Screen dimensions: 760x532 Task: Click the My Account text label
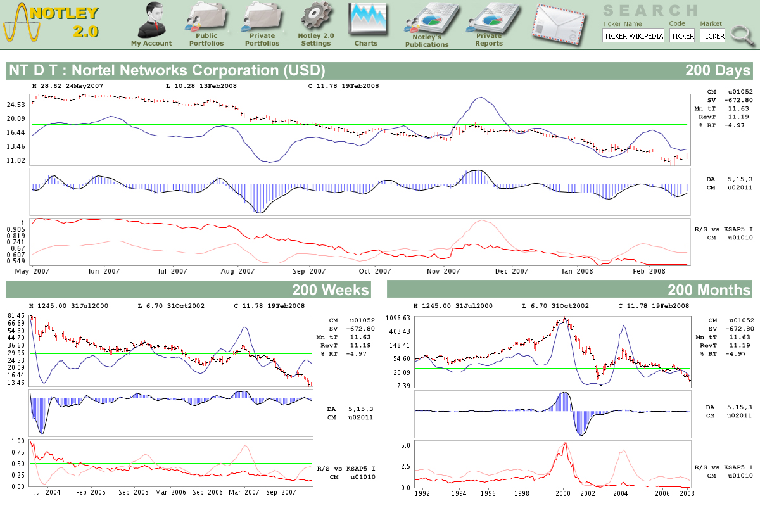click(151, 44)
